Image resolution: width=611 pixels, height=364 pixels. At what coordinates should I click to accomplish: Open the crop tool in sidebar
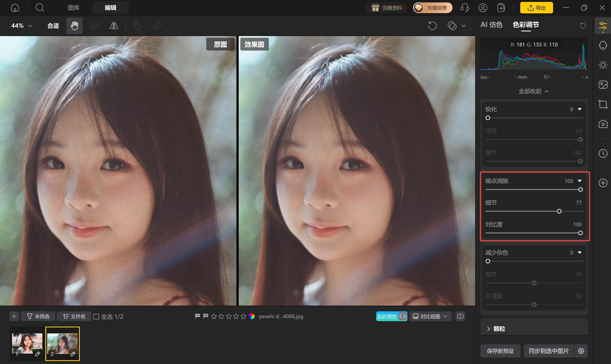click(603, 104)
